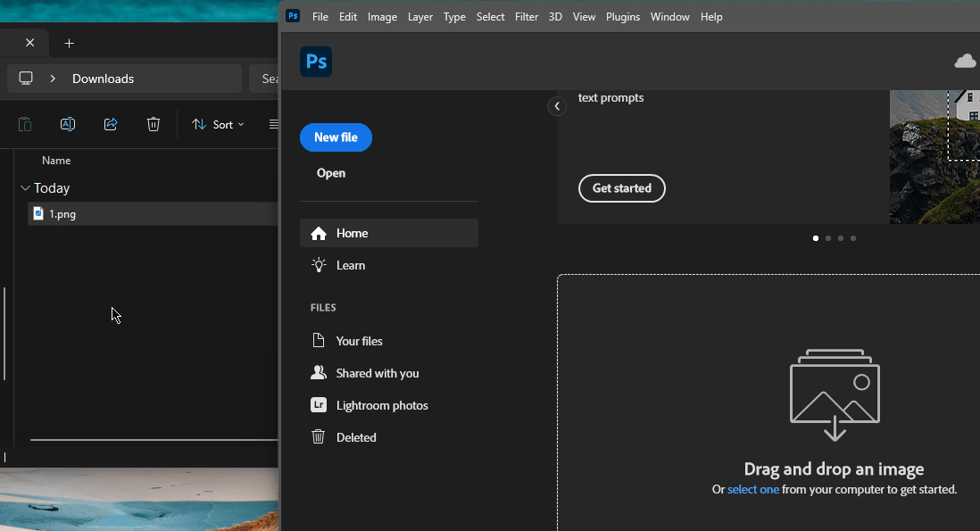
Task: Select the second carousel dot
Action: [828, 238]
